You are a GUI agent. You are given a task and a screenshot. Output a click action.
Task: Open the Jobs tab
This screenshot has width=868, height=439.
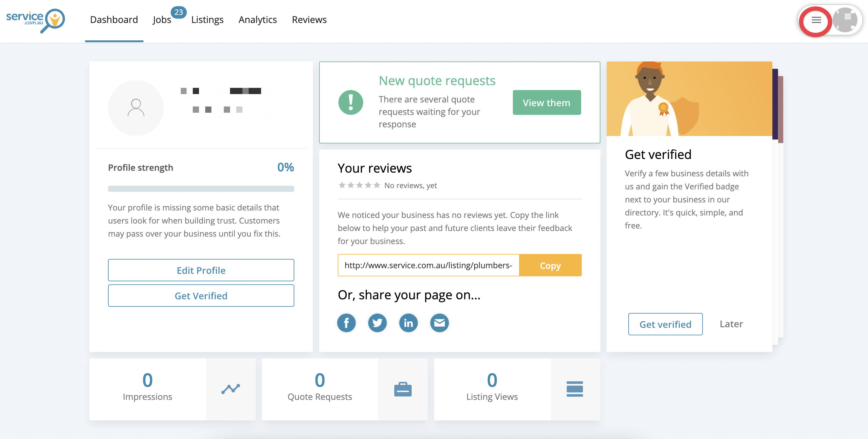point(162,20)
